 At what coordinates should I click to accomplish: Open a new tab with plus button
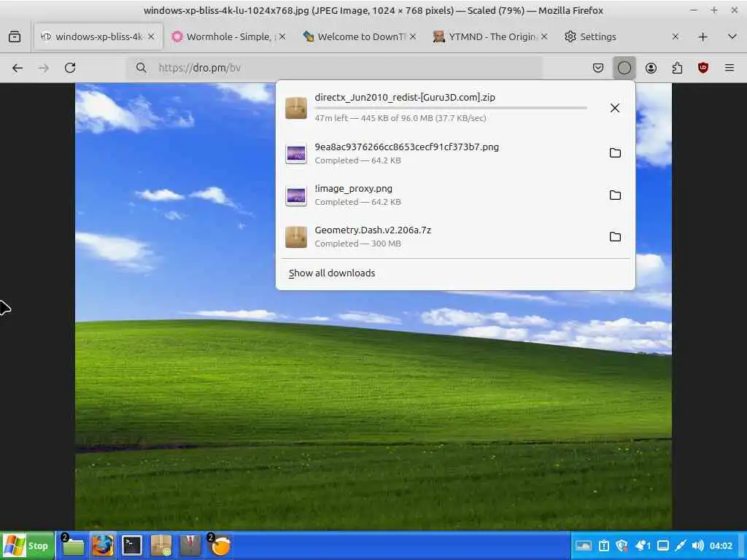point(703,36)
